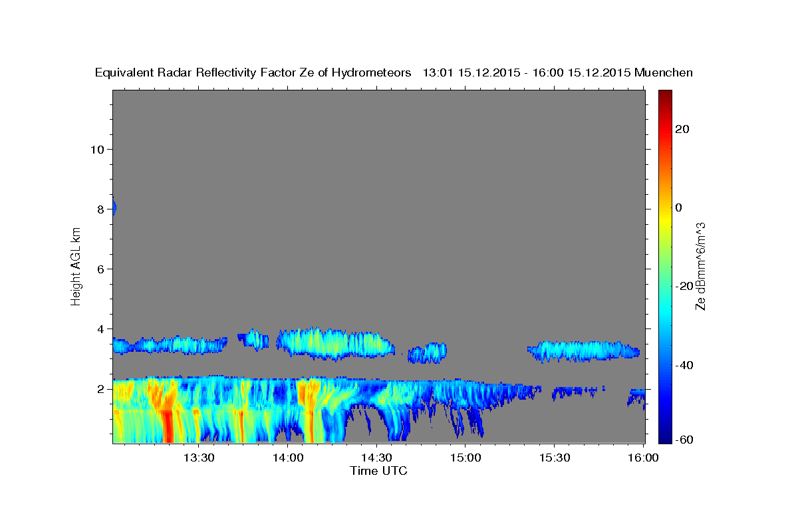Click the colorbar value '0'

(679, 207)
